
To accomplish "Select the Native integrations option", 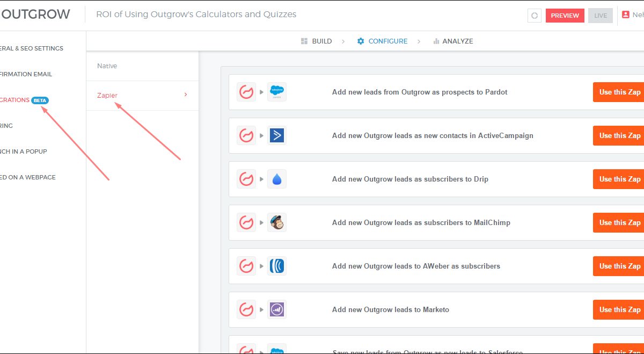I will [107, 66].
